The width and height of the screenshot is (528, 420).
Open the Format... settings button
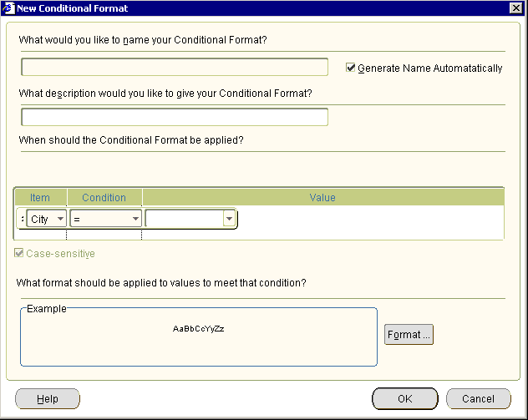click(409, 335)
